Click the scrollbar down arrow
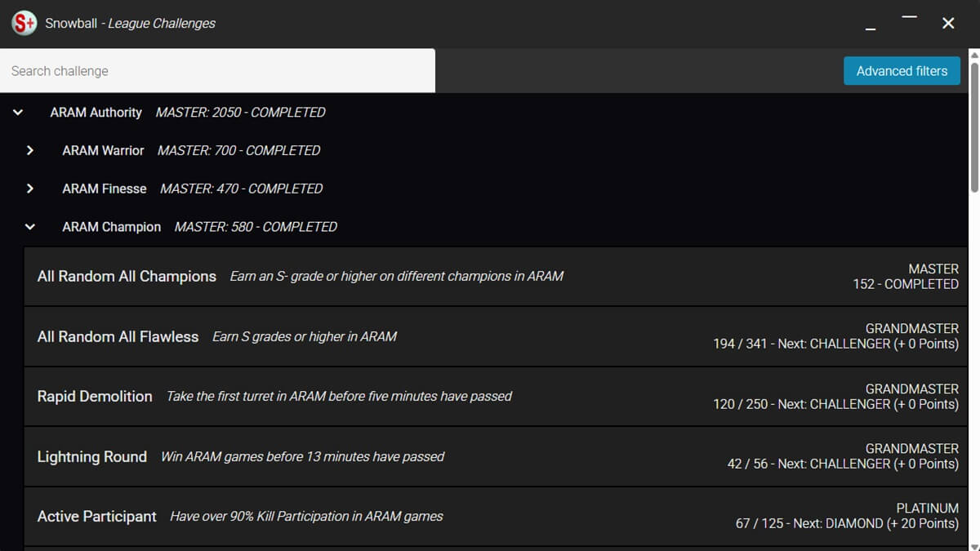Viewport: 980px width, 551px height. coord(973,545)
